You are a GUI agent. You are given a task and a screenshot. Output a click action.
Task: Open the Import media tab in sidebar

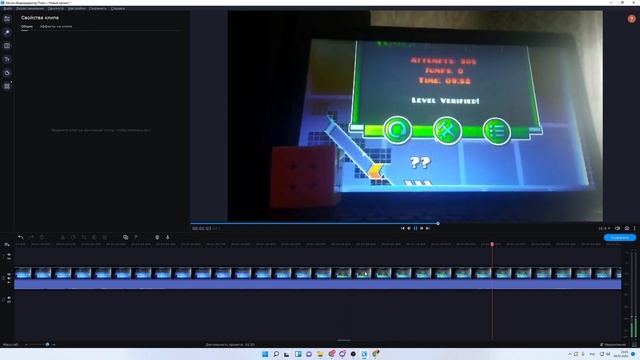pos(7,19)
